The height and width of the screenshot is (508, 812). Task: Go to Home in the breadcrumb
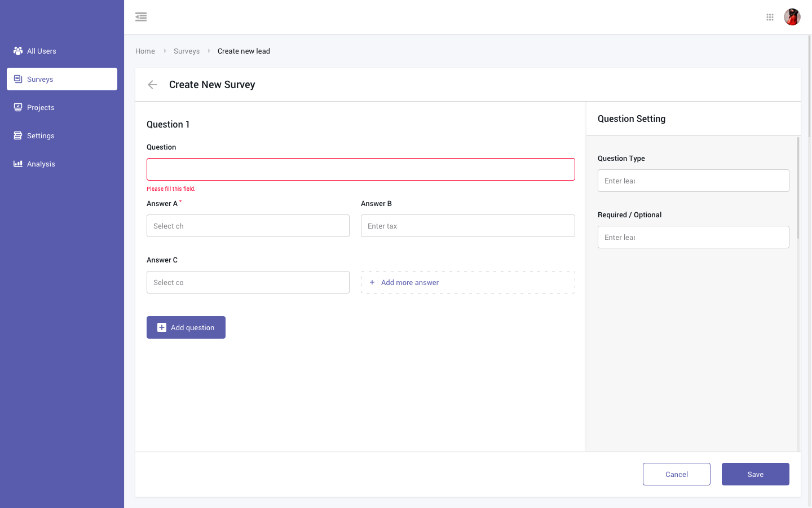coord(145,51)
